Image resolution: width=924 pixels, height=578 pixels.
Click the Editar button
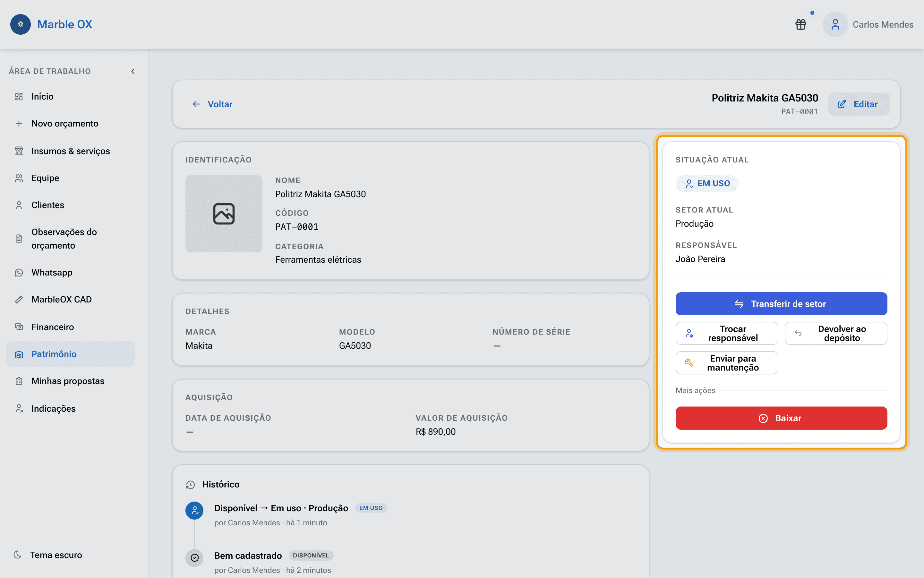tap(859, 104)
